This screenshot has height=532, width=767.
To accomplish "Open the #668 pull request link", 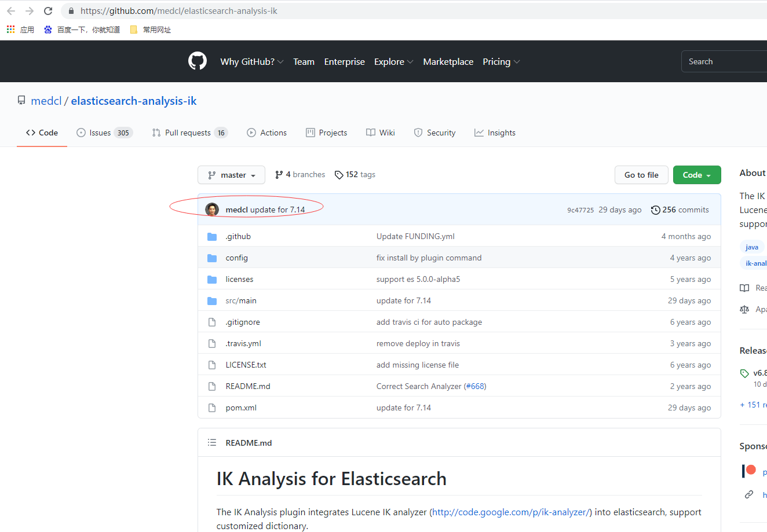I will point(475,386).
